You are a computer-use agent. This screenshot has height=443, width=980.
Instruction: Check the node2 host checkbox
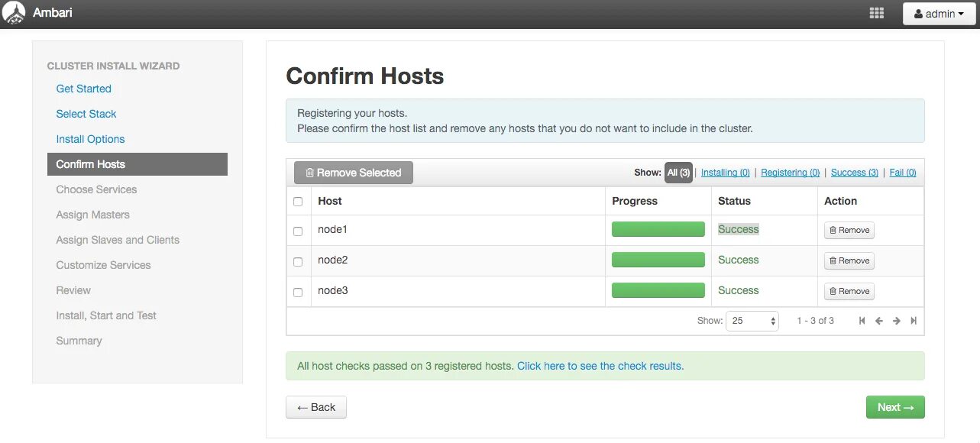point(298,261)
